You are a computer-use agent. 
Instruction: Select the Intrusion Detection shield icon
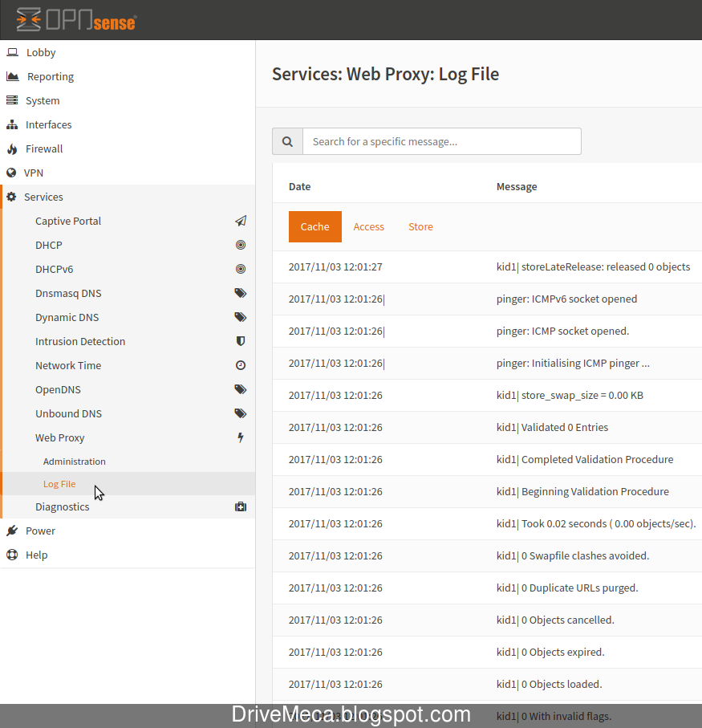tap(241, 341)
